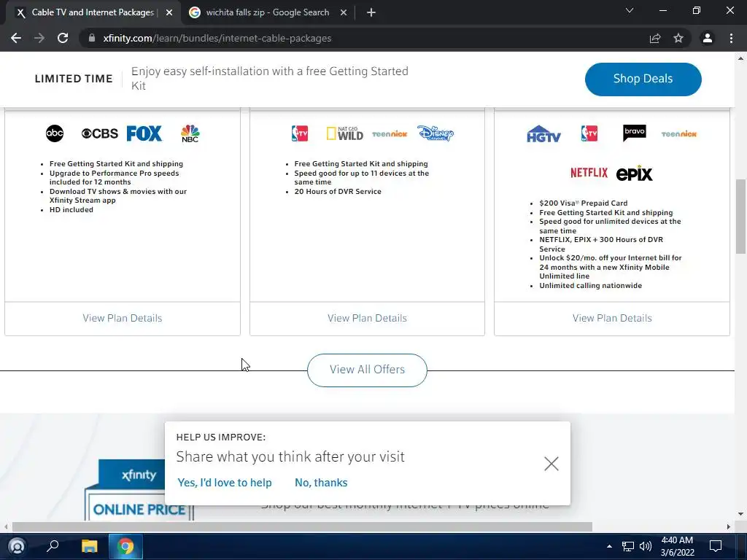The image size is (747, 560).
Task: Open the Chrome profile menu
Action: [707, 38]
